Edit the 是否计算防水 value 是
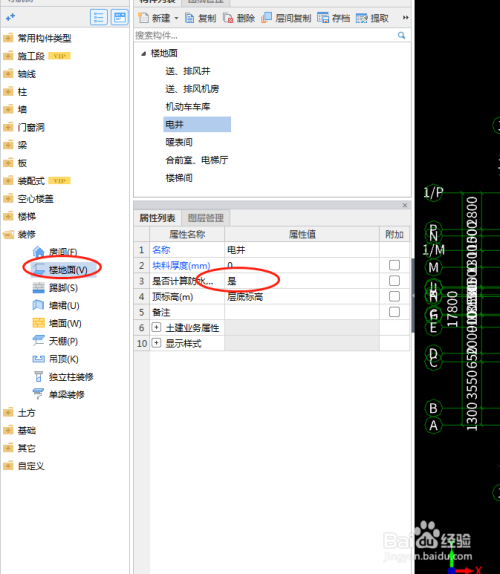The height and width of the screenshot is (574, 500). point(302,281)
